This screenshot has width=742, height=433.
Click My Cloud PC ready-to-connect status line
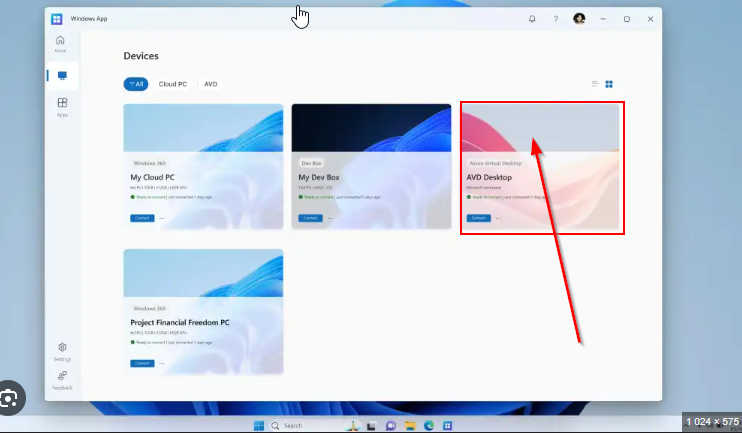[x=171, y=197]
